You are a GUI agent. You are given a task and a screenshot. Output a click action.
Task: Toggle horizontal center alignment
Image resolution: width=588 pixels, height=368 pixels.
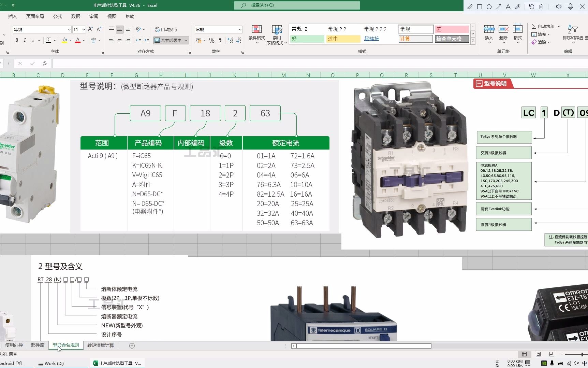pyautogui.click(x=120, y=40)
